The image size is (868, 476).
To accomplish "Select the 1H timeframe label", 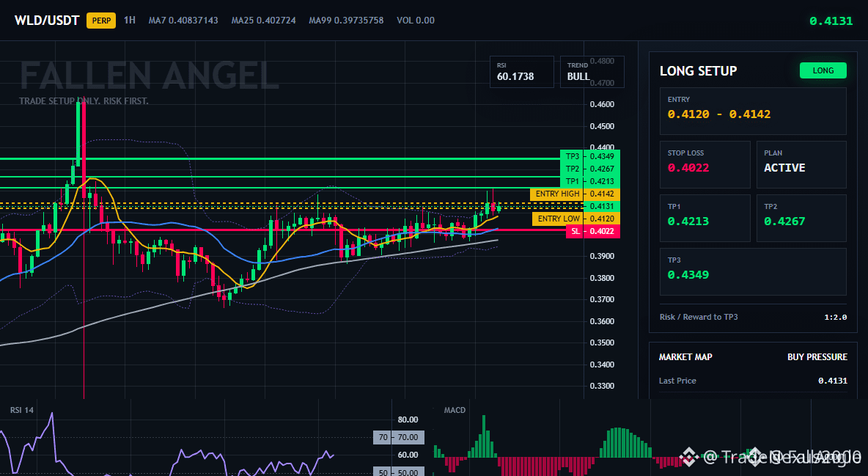I will pyautogui.click(x=130, y=20).
